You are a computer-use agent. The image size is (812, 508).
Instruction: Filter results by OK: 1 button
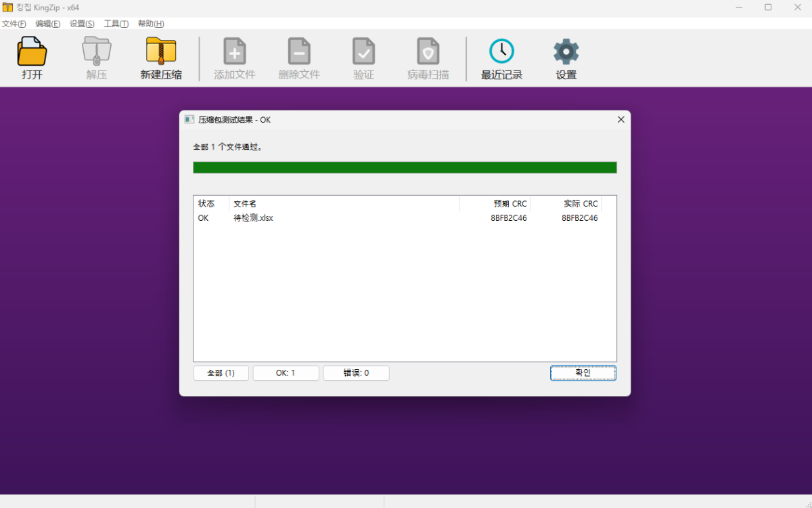[286, 373]
